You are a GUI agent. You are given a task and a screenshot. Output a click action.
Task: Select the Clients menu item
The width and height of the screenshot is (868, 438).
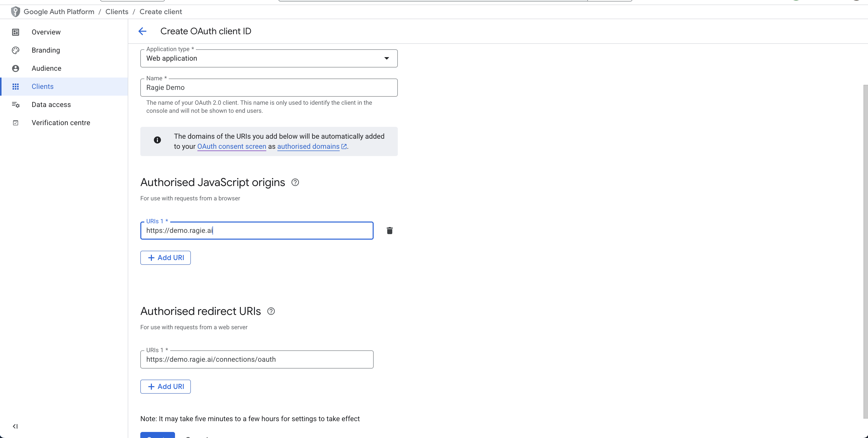point(65,87)
